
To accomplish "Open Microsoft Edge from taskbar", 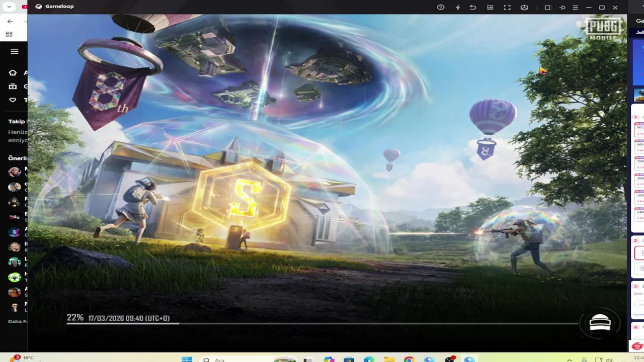I will [x=369, y=359].
